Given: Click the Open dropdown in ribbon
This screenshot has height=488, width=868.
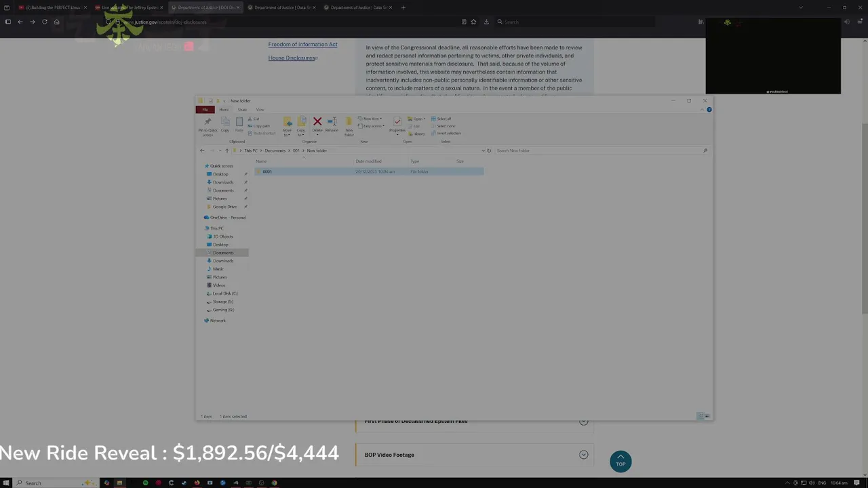Looking at the screenshot, I should tap(417, 119).
